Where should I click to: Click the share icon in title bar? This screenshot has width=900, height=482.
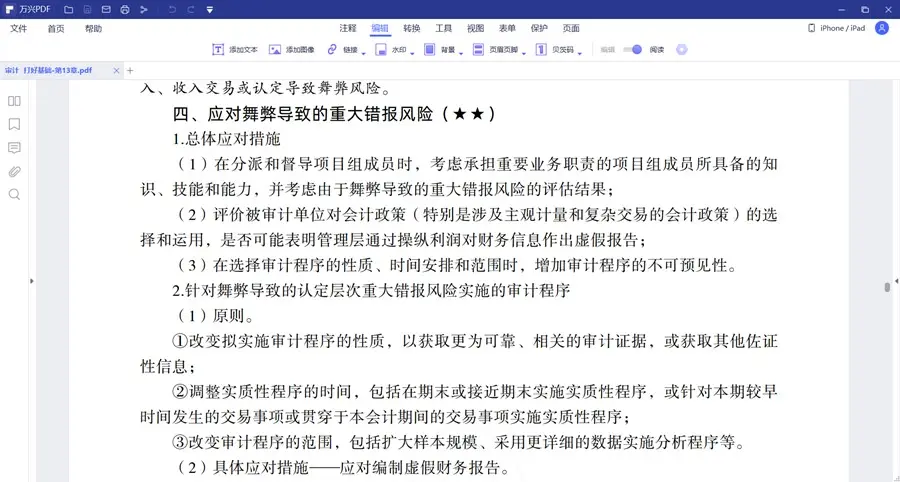coord(144,9)
